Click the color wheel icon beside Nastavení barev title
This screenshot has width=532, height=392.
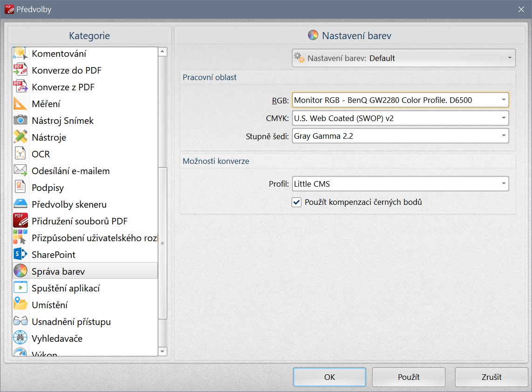coord(313,35)
